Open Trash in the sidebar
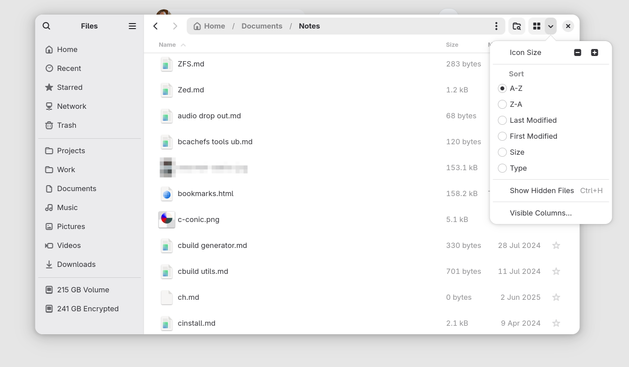The image size is (629, 367). tap(89, 125)
